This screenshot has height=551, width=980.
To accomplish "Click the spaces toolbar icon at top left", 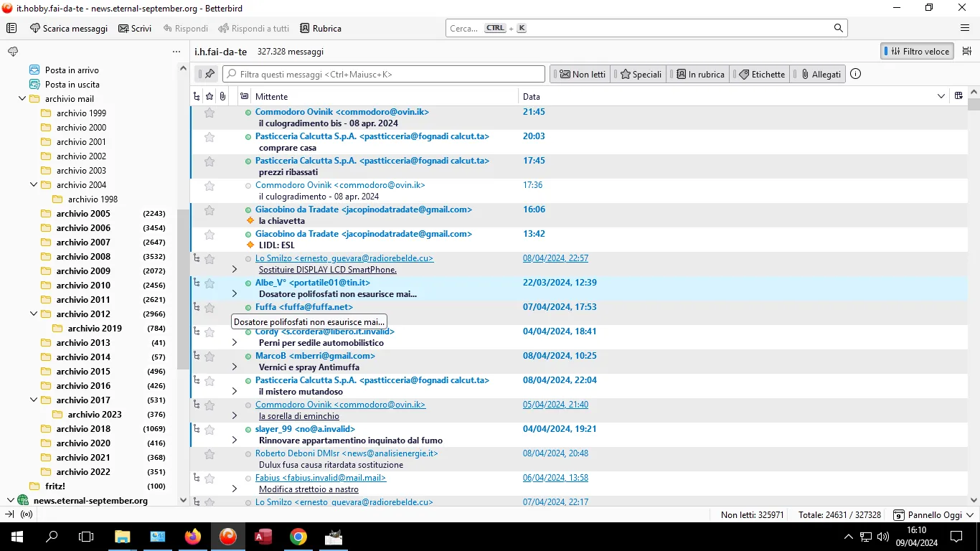I will point(11,28).
